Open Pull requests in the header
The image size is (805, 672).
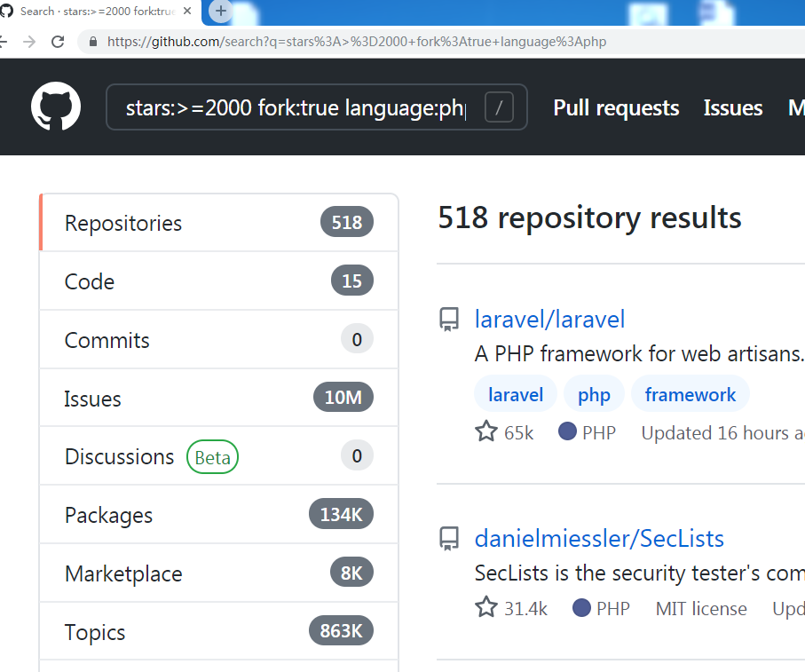tap(616, 107)
